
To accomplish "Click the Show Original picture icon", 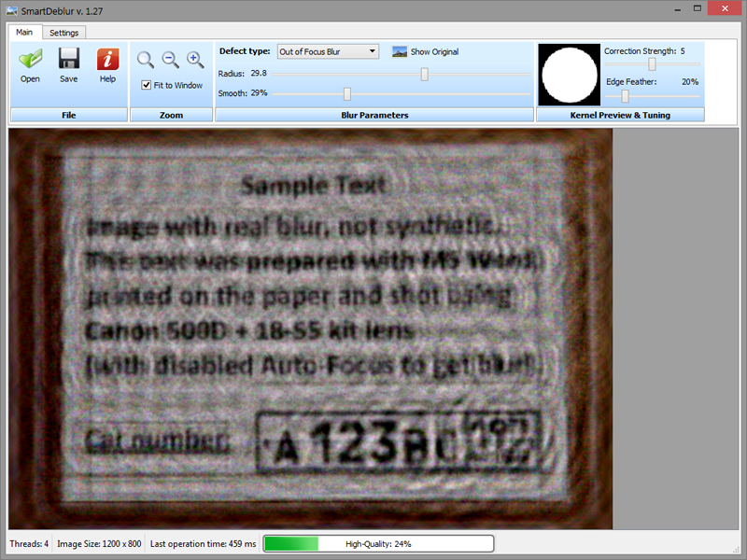I will [x=400, y=52].
